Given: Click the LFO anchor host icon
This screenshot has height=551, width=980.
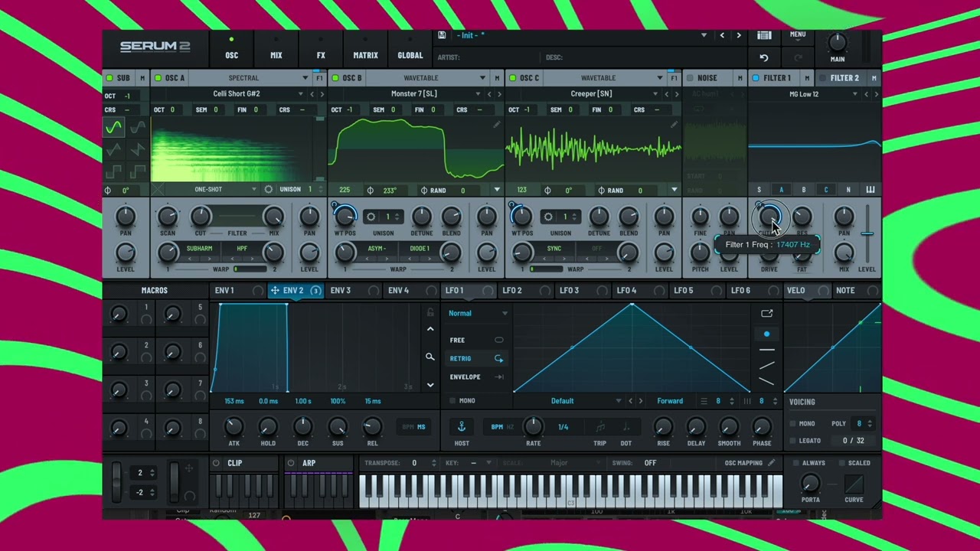Looking at the screenshot, I should 462,426.
